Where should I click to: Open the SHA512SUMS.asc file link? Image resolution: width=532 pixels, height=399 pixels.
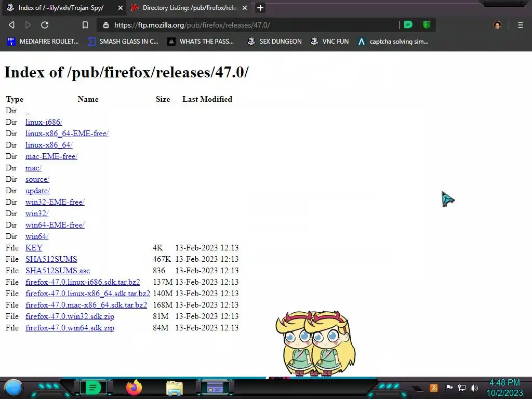tap(58, 271)
